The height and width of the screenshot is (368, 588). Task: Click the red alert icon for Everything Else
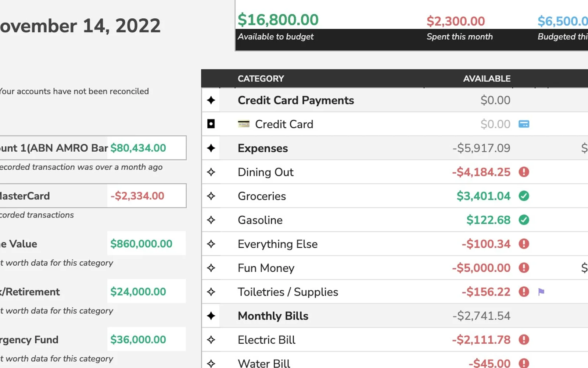tap(524, 244)
